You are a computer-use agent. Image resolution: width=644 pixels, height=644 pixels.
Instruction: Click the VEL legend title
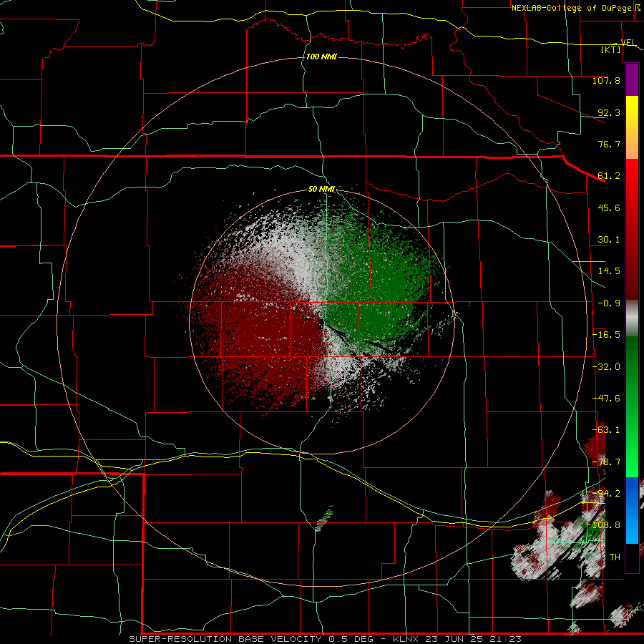(x=628, y=42)
